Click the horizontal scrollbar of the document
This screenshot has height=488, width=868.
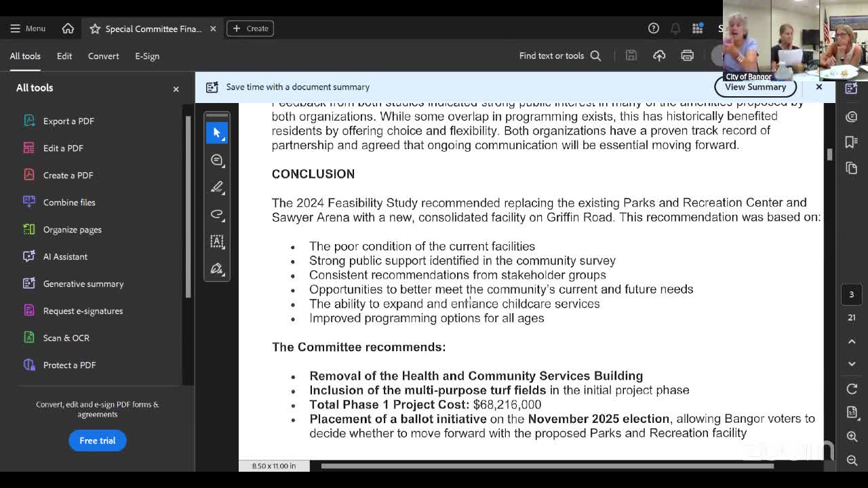(547, 466)
